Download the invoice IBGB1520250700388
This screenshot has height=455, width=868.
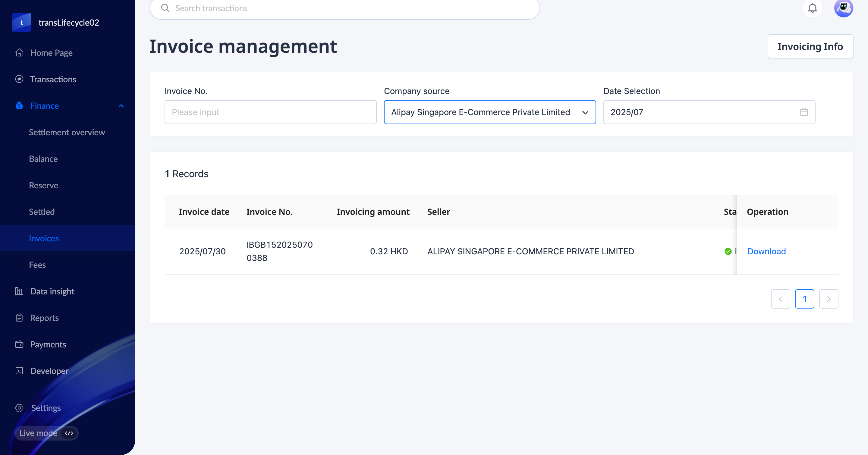tap(766, 251)
